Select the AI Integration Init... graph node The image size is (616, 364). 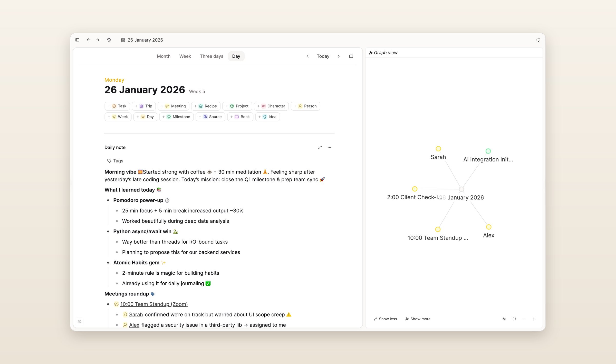click(488, 151)
